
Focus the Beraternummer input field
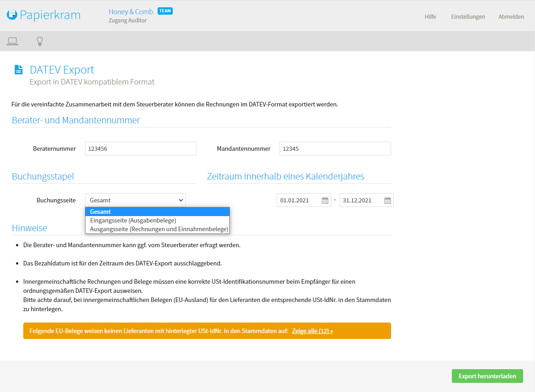point(141,148)
